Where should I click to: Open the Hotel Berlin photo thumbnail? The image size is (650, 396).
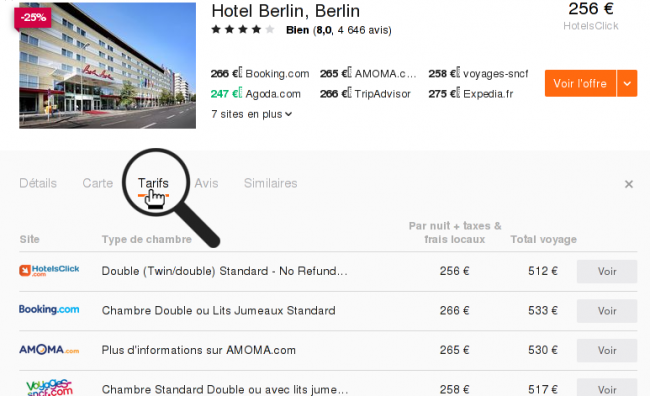tap(107, 66)
